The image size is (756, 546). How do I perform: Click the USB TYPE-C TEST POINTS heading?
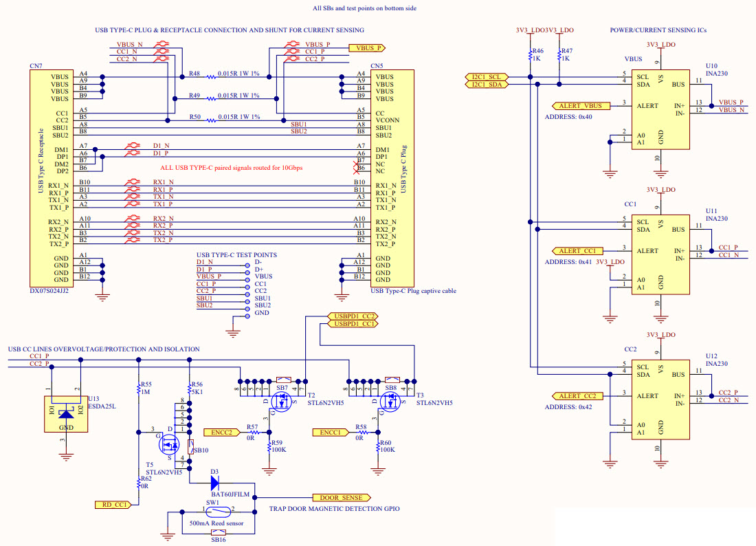[236, 254]
